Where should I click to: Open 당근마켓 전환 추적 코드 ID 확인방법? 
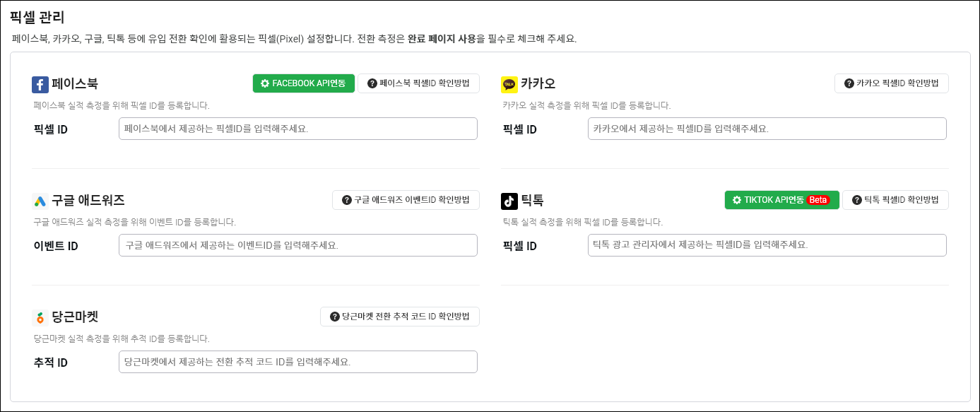click(x=400, y=317)
